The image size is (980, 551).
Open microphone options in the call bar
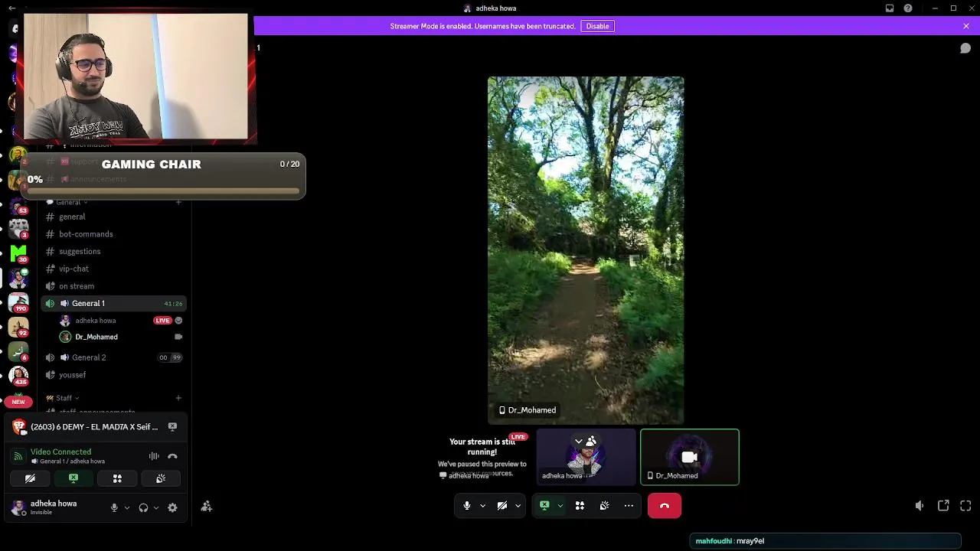pos(482,506)
